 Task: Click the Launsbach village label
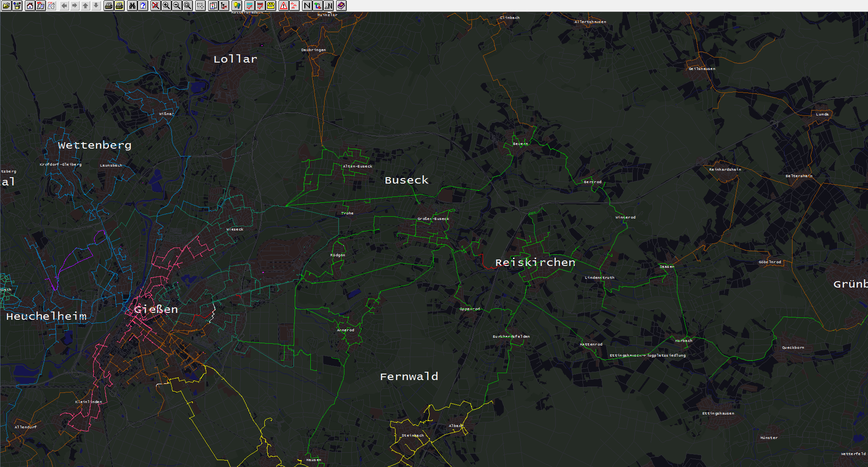coord(111,166)
